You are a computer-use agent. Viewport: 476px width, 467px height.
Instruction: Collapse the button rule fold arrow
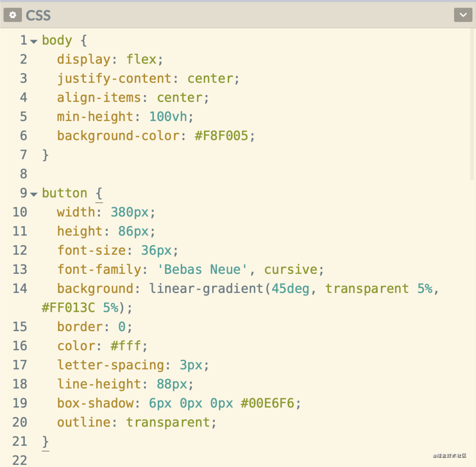34,194
